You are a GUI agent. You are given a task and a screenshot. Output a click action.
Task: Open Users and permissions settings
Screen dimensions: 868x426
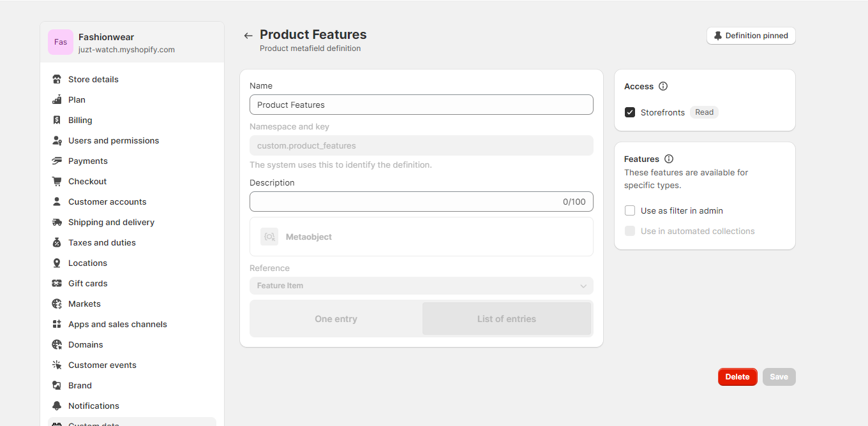click(114, 140)
